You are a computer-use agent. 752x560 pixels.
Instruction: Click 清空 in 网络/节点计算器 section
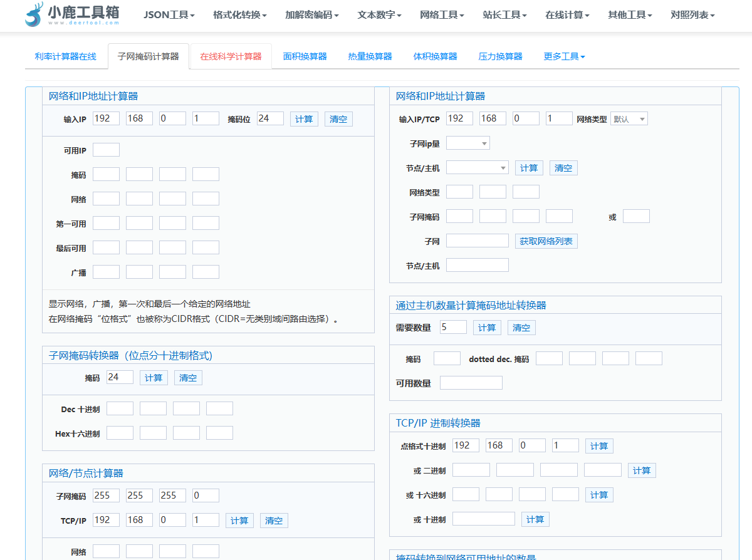coord(274,521)
